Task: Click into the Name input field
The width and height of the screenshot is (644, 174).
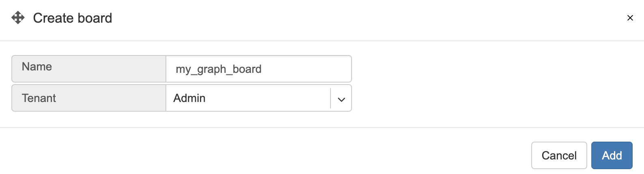Action: (259, 69)
